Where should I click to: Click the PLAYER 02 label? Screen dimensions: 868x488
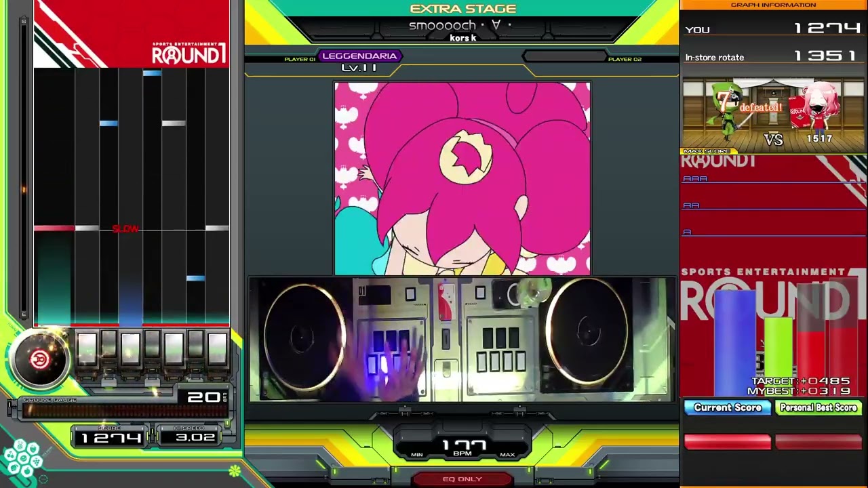625,60
